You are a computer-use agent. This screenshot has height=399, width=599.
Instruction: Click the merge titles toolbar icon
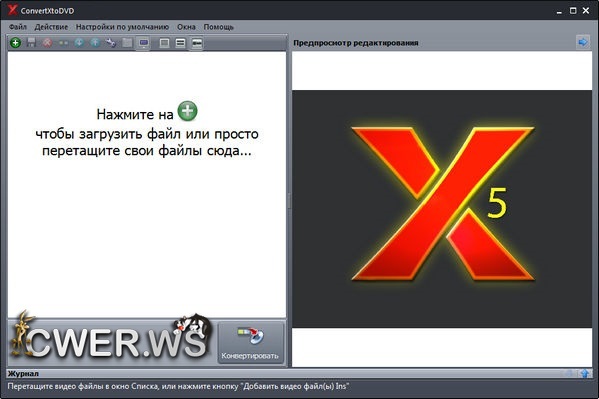(x=63, y=43)
